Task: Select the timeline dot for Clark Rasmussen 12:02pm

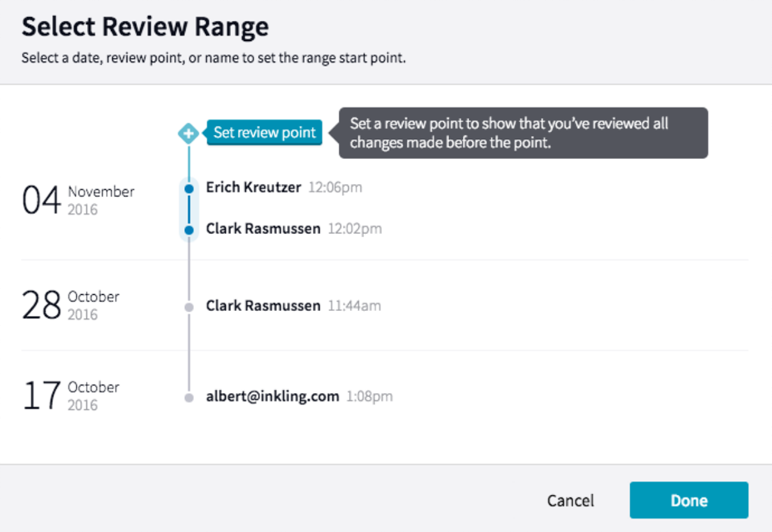Action: (x=189, y=230)
